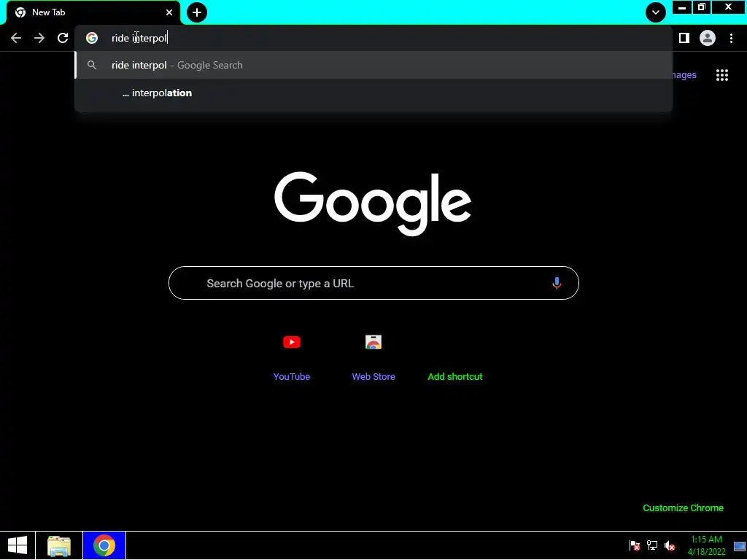Start voice search with the microphone icon
747x560 pixels.
point(557,284)
